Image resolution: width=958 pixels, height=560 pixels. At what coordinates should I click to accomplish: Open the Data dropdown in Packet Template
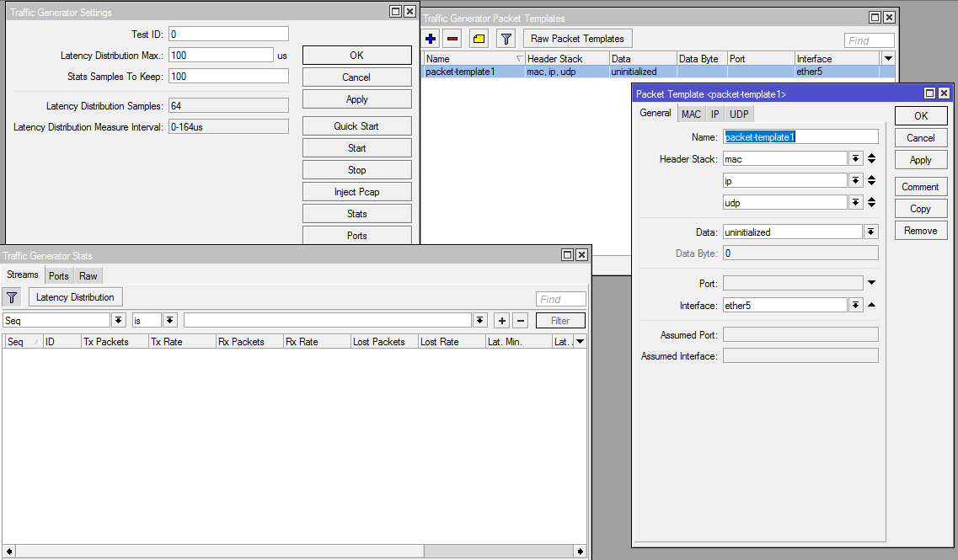[x=870, y=232]
